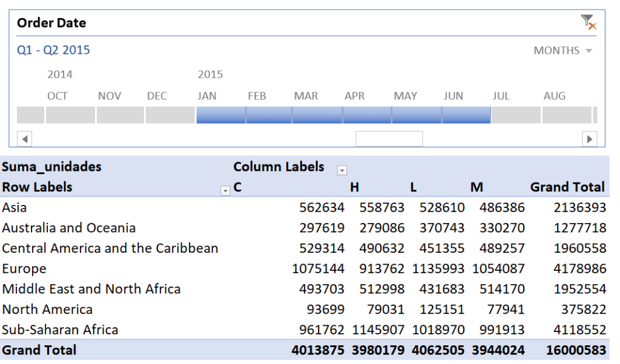620x364 pixels.
Task: Click the H column header
Action: 354,187
